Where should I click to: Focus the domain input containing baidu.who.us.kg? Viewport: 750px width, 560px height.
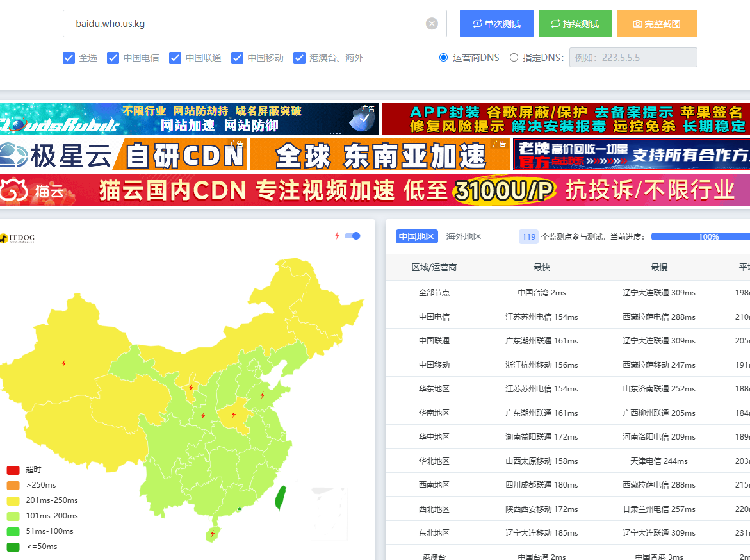pos(254,24)
